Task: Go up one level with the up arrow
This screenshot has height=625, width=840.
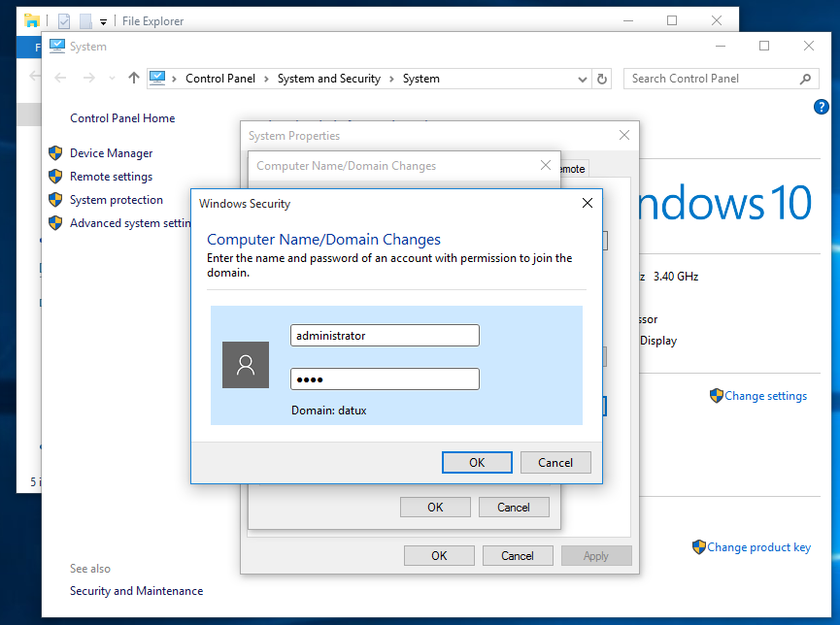Action: (134, 79)
